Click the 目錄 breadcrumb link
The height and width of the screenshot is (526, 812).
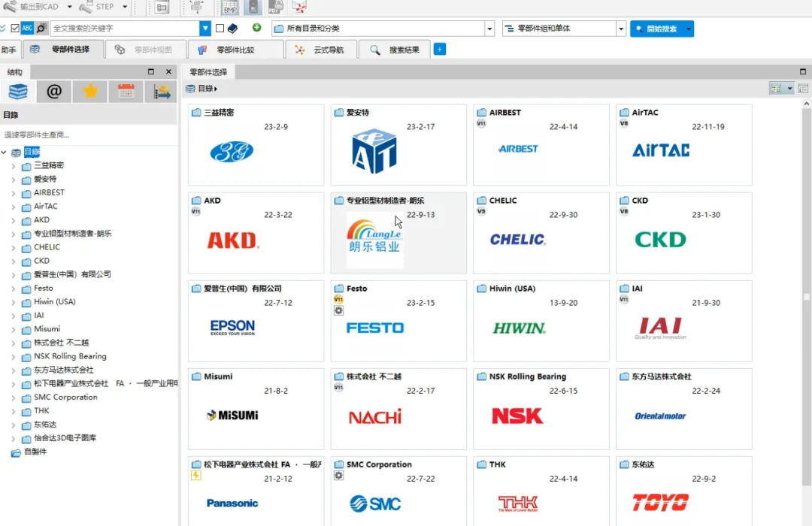pos(206,89)
